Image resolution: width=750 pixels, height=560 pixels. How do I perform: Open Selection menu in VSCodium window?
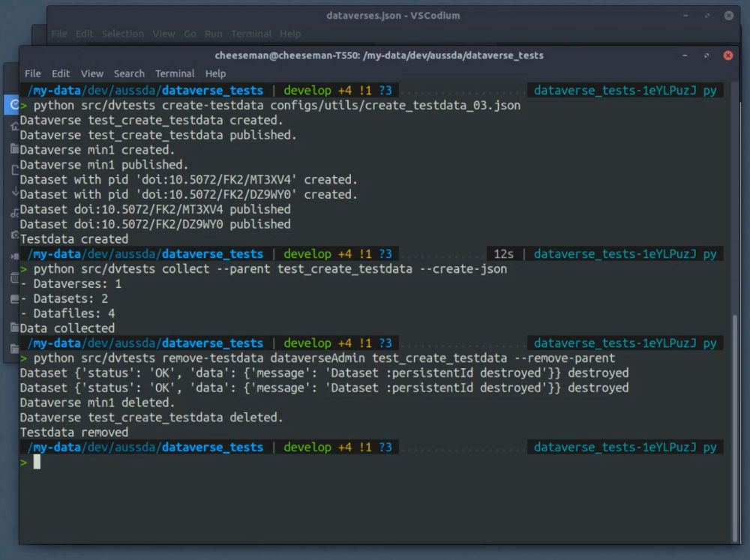122,34
